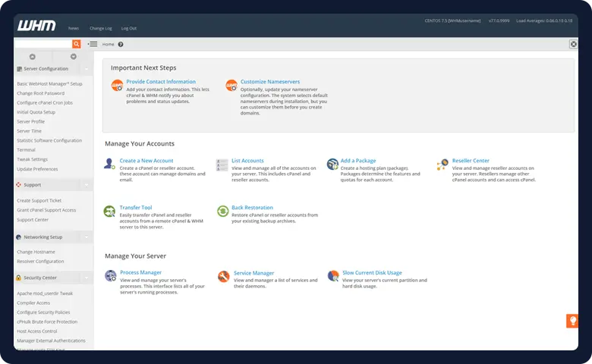
Task: Open the Reseller Center icon
Action: point(443,164)
